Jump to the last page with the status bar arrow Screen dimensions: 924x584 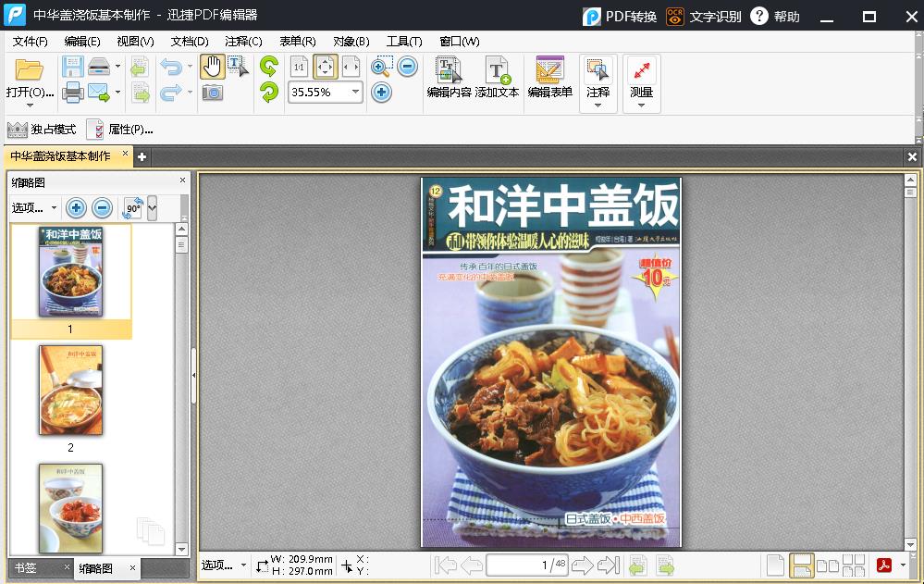(x=609, y=565)
